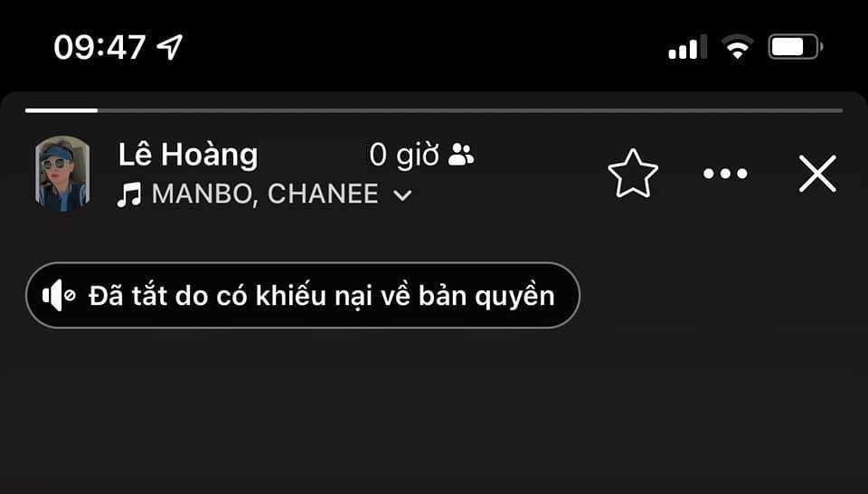Tap the muted speaker icon
This screenshot has width=868, height=494.
(x=59, y=295)
